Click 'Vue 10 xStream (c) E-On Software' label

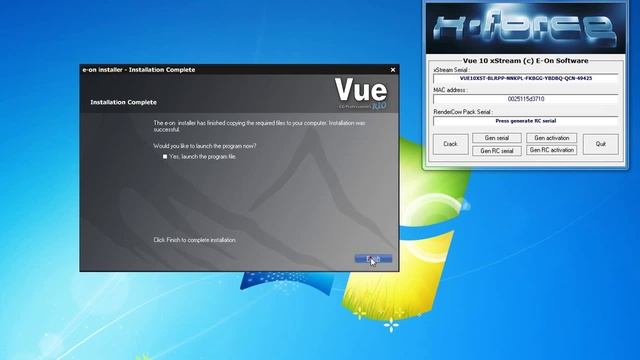click(x=526, y=60)
